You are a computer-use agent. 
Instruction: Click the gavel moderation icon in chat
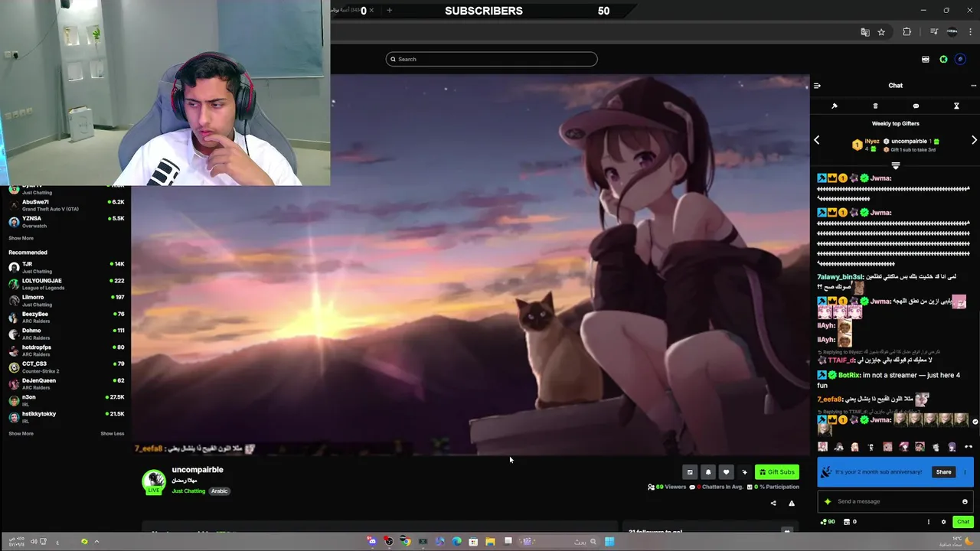(835, 106)
